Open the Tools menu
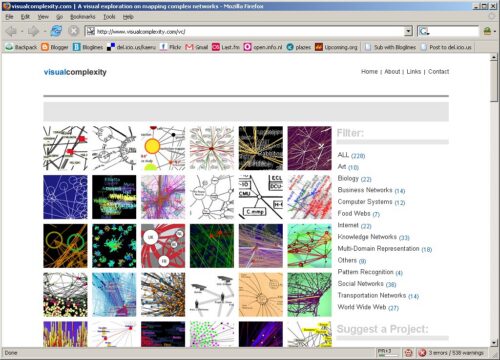Screen dimensions: 500x360 [109, 17]
